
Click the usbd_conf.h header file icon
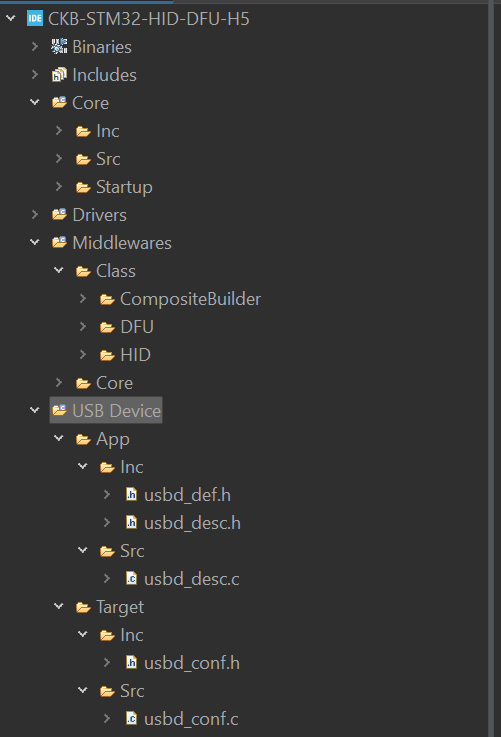click(132, 663)
